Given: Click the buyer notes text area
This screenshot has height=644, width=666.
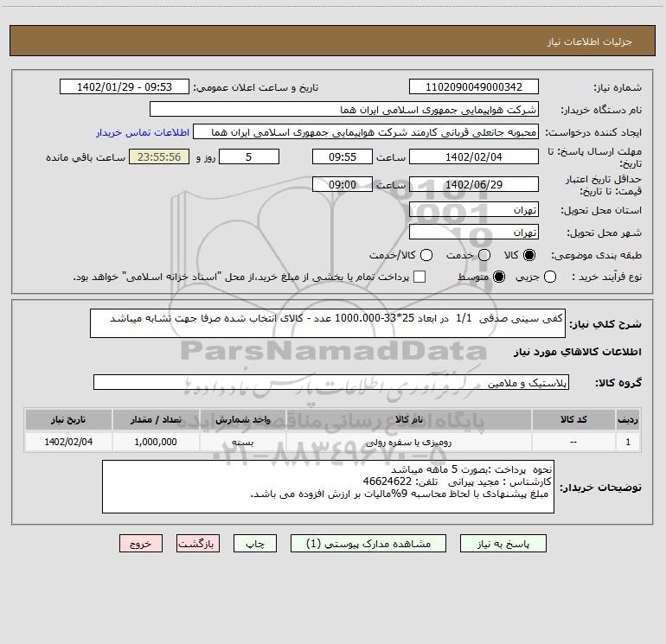Looking at the screenshot, I should point(328,487).
